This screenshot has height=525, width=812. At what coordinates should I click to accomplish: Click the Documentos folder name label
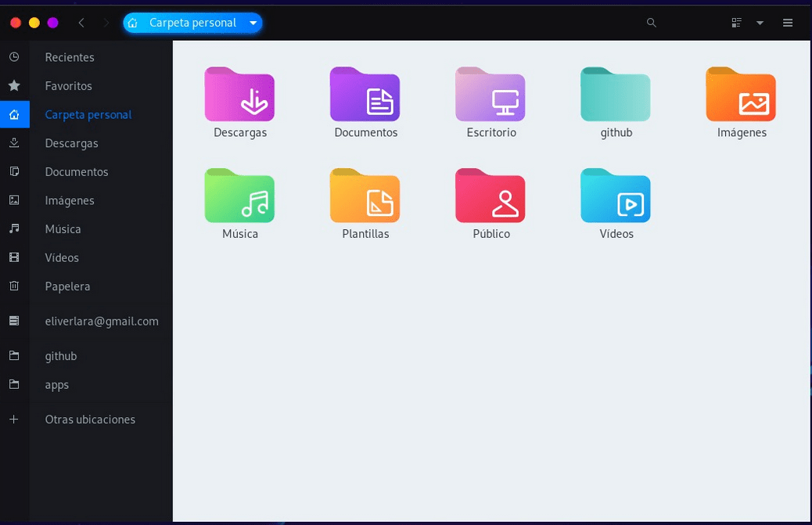pyautogui.click(x=365, y=132)
